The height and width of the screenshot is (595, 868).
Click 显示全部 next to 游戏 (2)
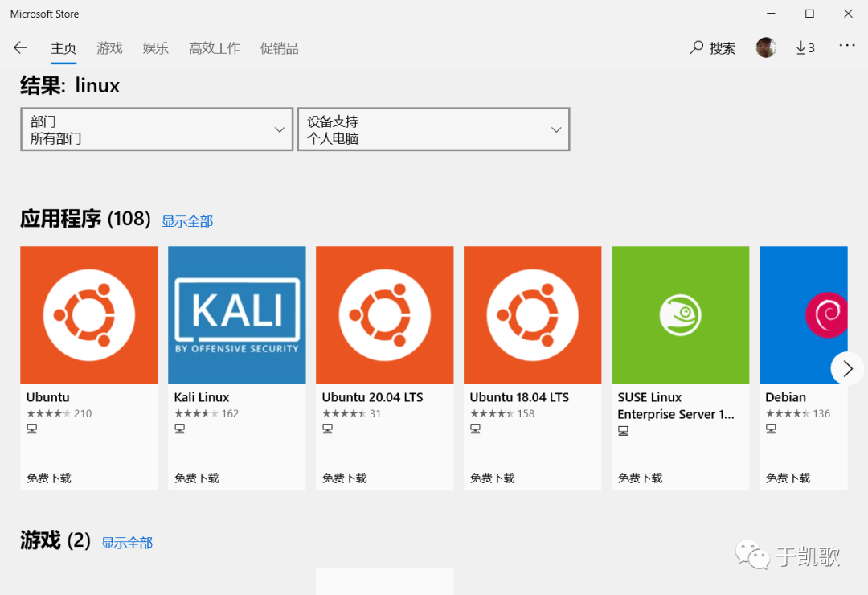(x=127, y=543)
